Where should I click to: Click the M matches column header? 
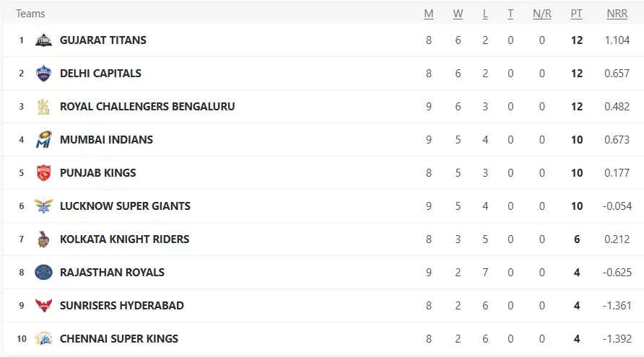(429, 14)
